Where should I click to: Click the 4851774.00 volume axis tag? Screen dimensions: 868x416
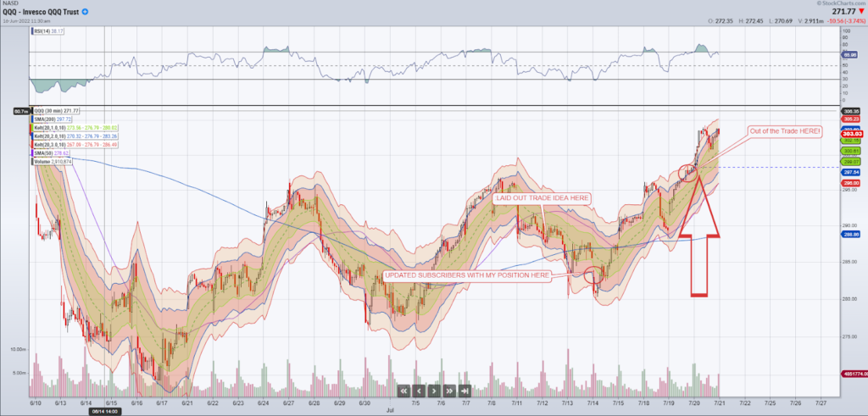click(853, 374)
